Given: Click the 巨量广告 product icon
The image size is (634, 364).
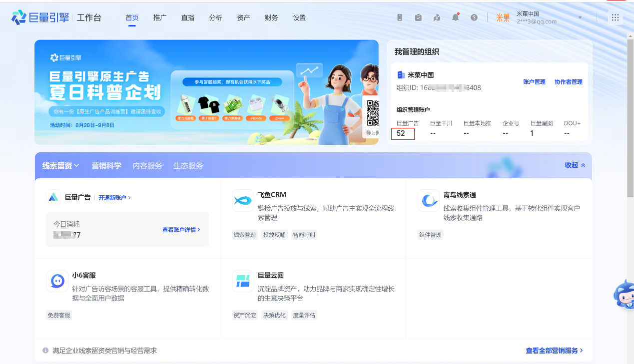Looking at the screenshot, I should click(x=53, y=197).
